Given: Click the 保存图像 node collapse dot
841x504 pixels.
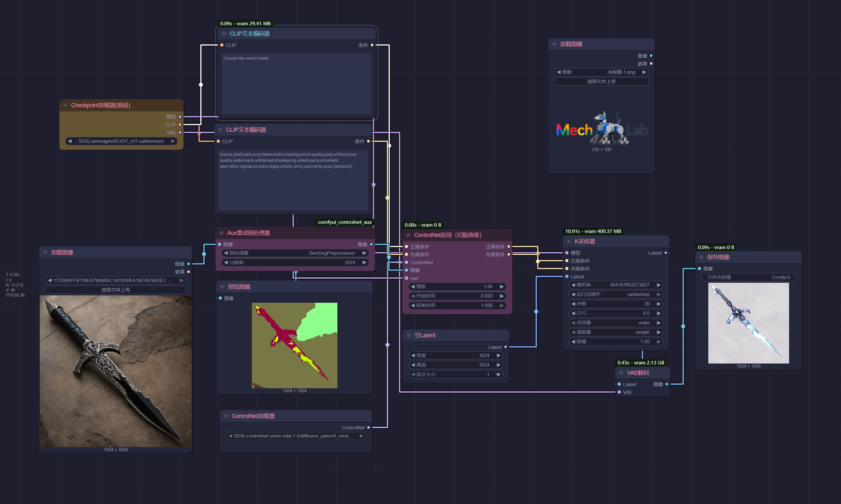Looking at the screenshot, I should [x=701, y=257].
